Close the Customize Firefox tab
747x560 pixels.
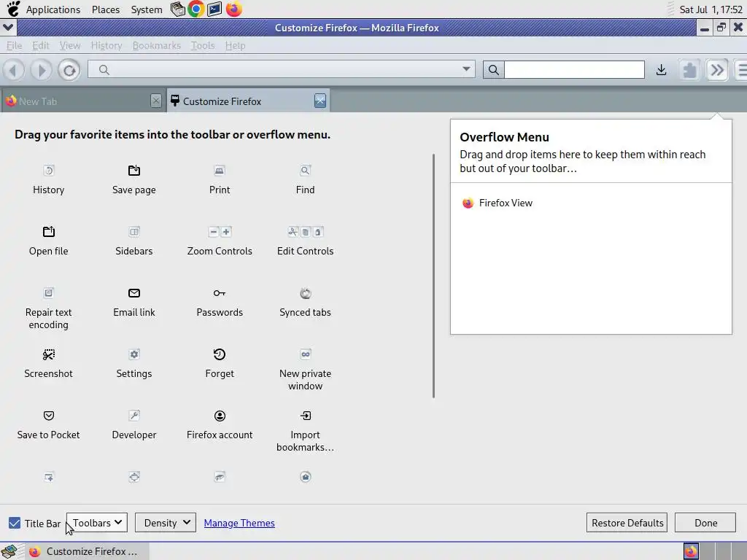(x=320, y=101)
